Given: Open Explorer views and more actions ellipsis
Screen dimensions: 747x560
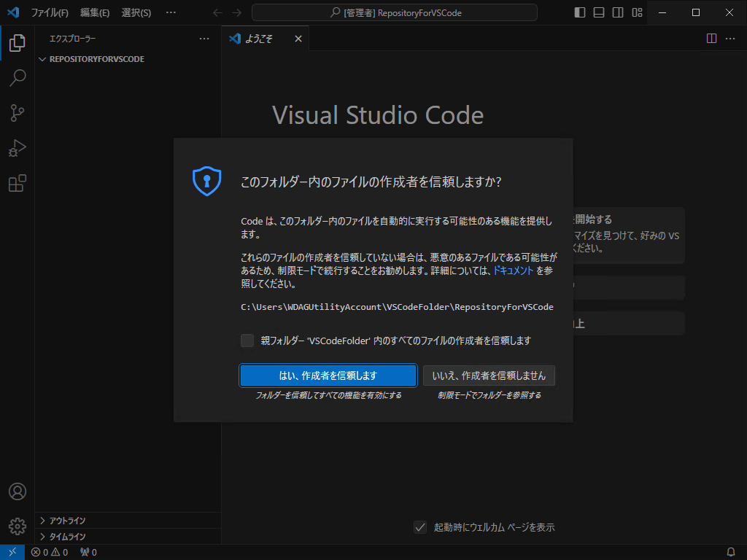Looking at the screenshot, I should (204, 39).
